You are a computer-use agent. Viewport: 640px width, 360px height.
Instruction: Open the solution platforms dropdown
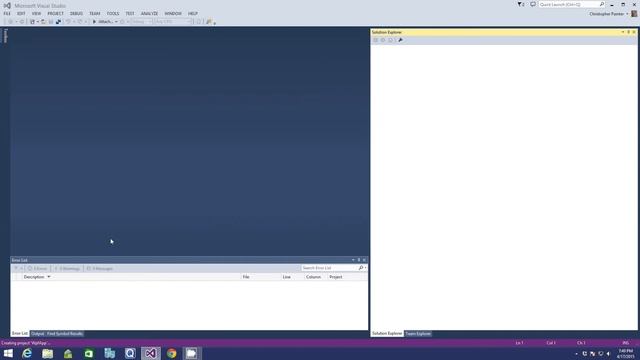(173, 22)
